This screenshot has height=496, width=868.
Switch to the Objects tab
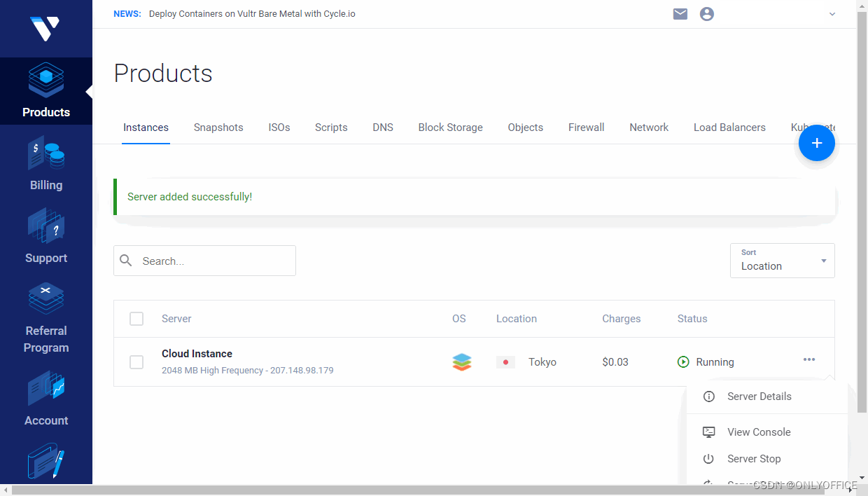pos(526,128)
